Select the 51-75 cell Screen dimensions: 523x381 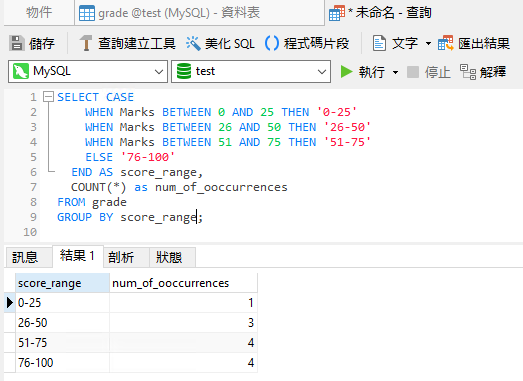click(x=62, y=343)
